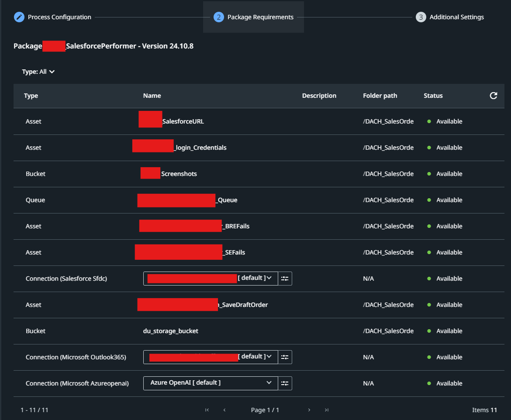The height and width of the screenshot is (420, 511).
Task: Jump to the last page using skip-forward icon
Action: coord(326,410)
